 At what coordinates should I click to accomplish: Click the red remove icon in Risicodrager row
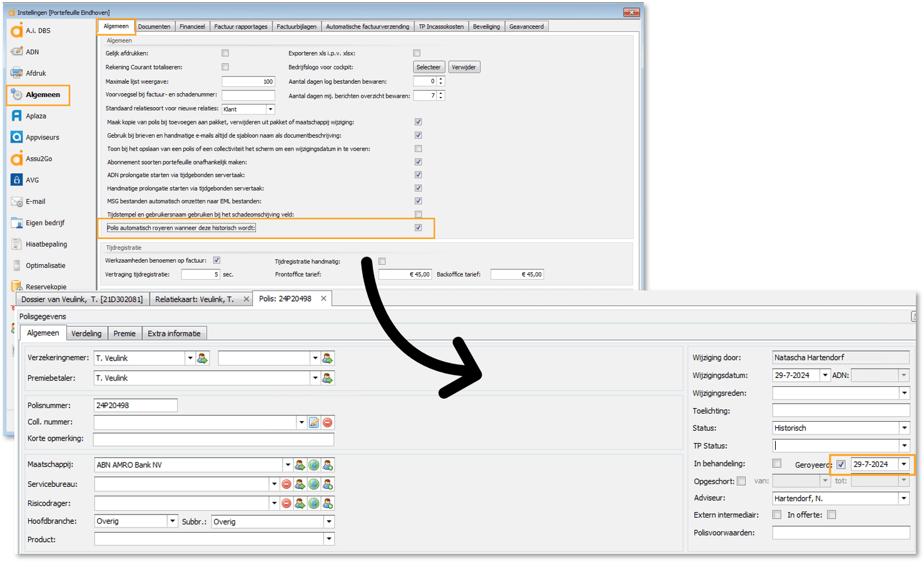(x=287, y=503)
